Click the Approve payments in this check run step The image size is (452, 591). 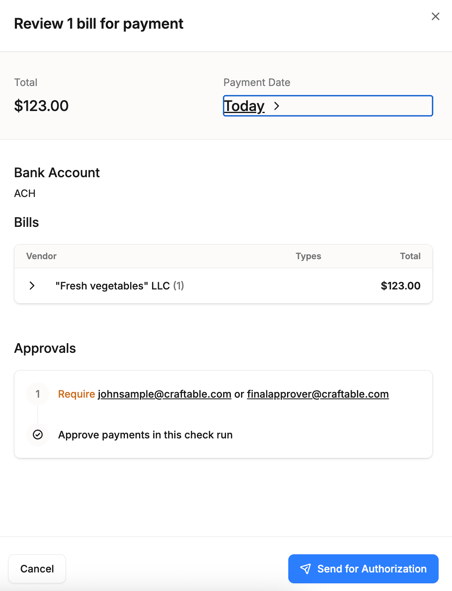click(x=145, y=435)
